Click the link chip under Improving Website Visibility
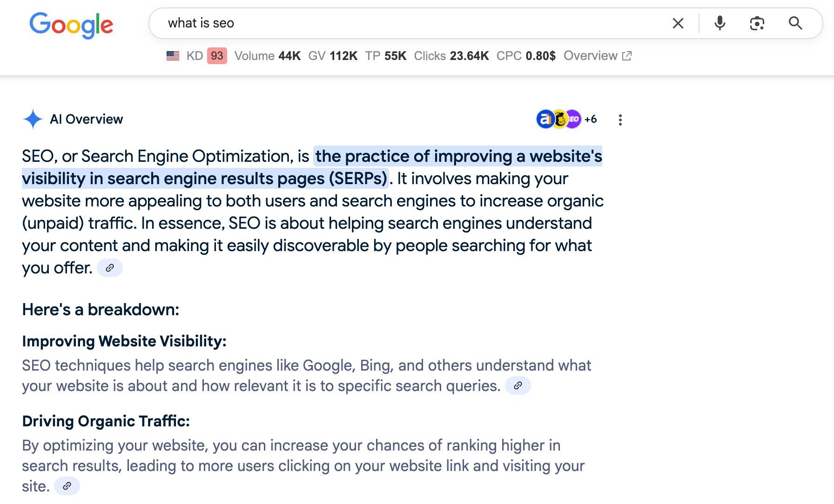This screenshot has height=504, width=834. [518, 385]
